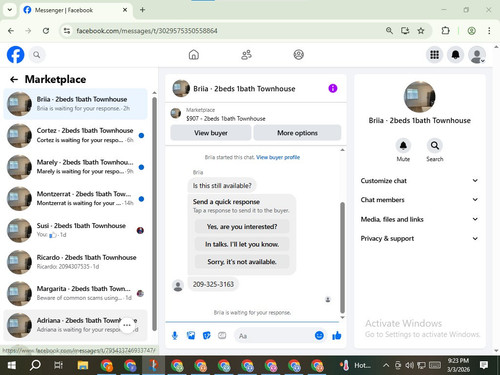Image resolution: width=500 pixels, height=375 pixels.
Task: Open the Margarita townhouse conversation
Action: point(75,293)
